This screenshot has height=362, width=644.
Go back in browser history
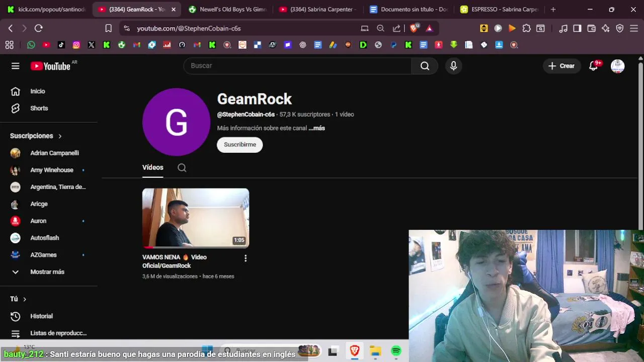click(11, 28)
